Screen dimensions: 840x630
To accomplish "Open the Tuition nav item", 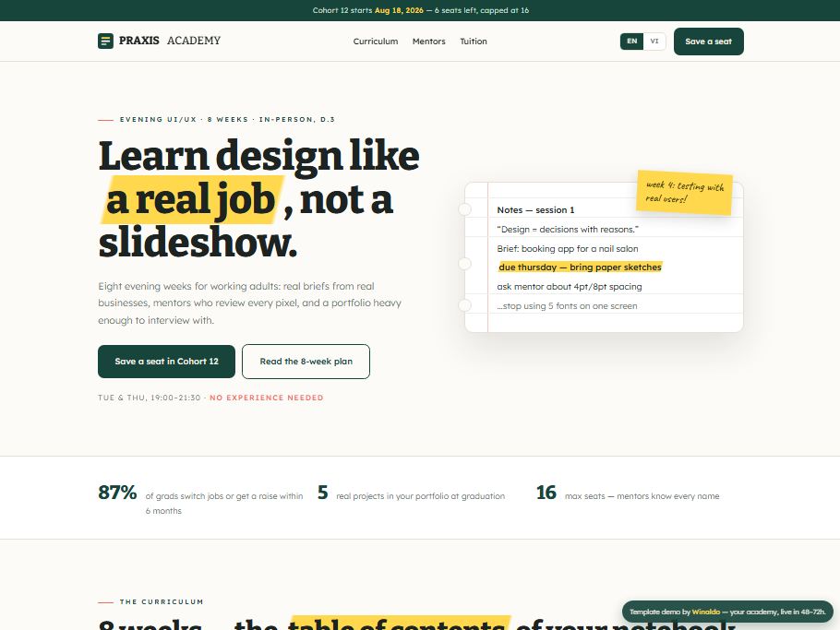I will coord(474,42).
